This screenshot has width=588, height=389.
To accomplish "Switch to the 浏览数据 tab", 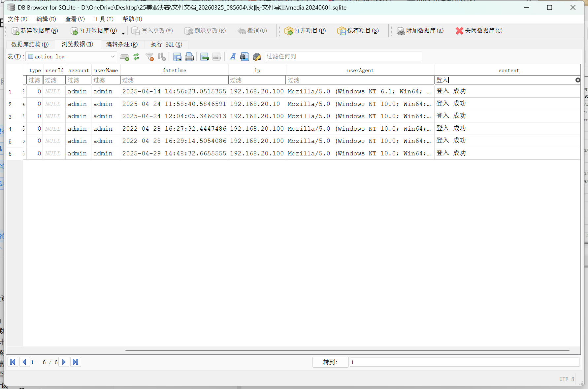I will pos(77,44).
